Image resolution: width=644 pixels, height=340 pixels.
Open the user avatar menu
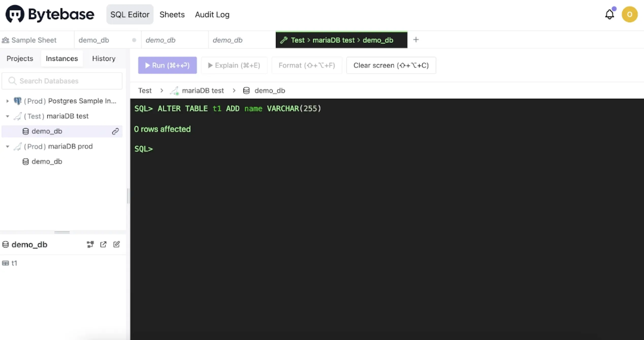pos(630,14)
